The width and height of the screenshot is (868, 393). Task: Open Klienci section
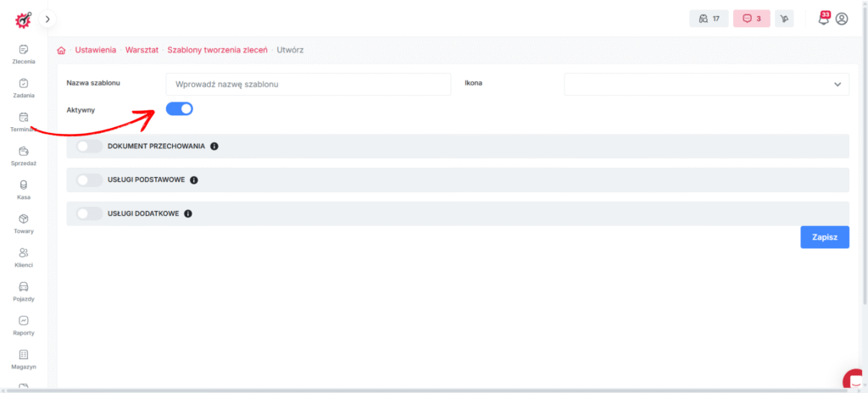(23, 257)
